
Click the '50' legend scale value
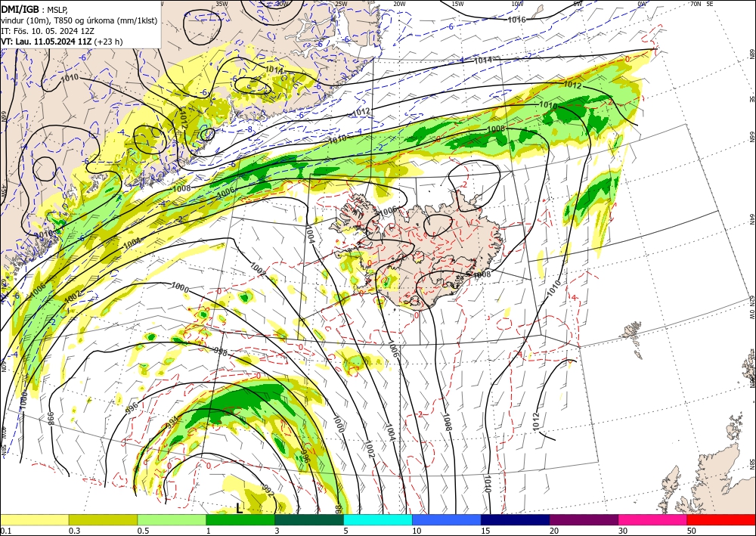(692, 531)
